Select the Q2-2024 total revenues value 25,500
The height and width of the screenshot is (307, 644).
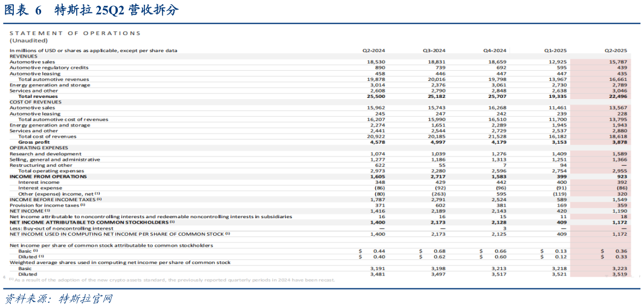[x=376, y=97]
